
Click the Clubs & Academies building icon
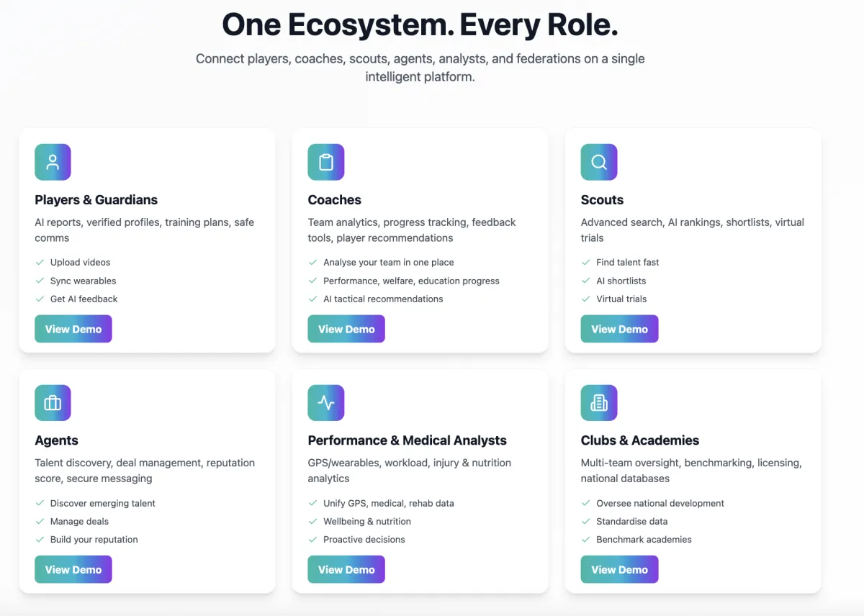pyautogui.click(x=599, y=403)
